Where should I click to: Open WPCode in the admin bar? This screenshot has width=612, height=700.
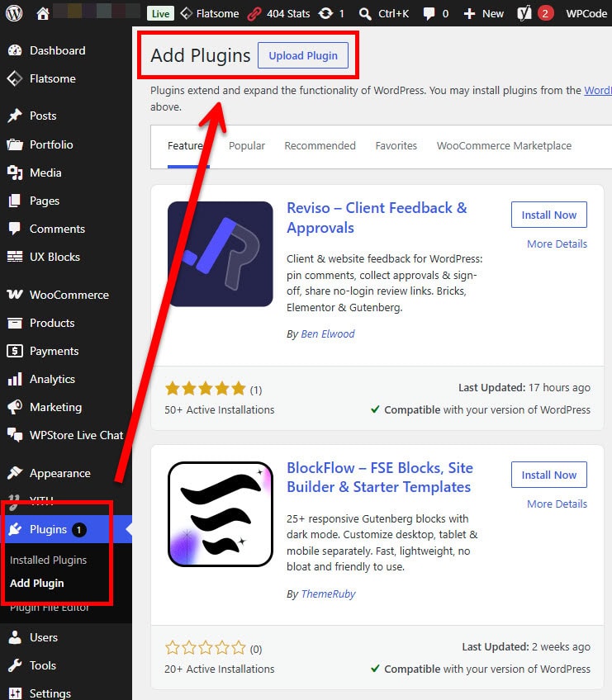point(586,14)
